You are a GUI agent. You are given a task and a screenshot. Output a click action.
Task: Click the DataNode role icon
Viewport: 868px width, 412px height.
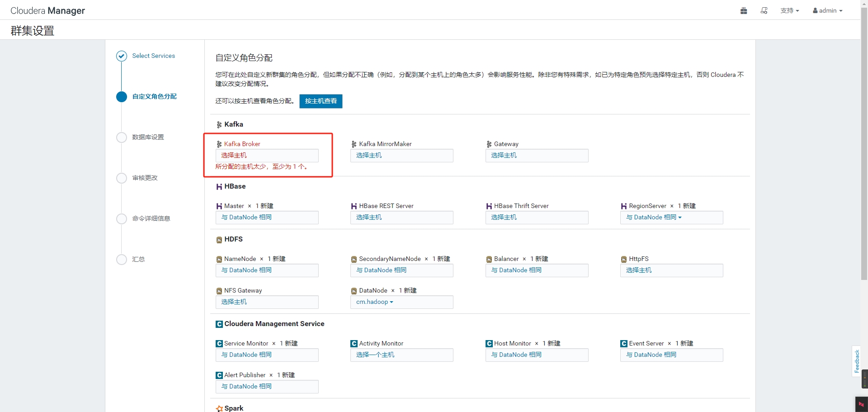(x=354, y=291)
